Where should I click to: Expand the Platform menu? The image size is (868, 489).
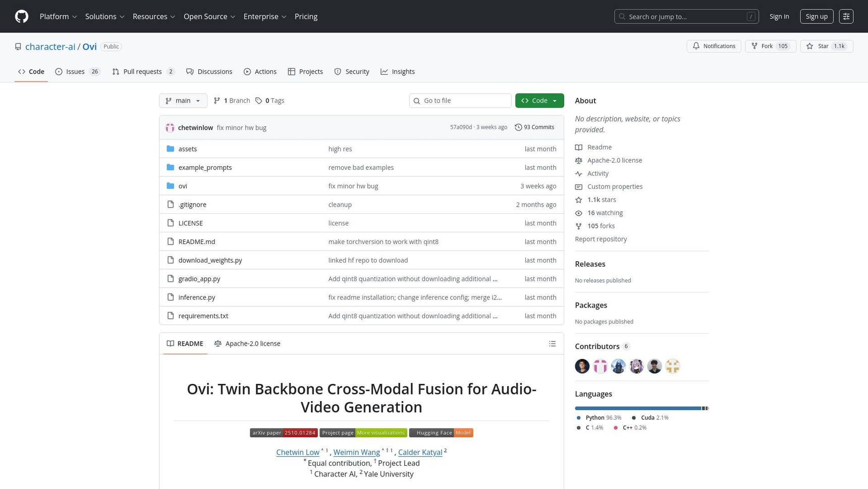pos(58,17)
